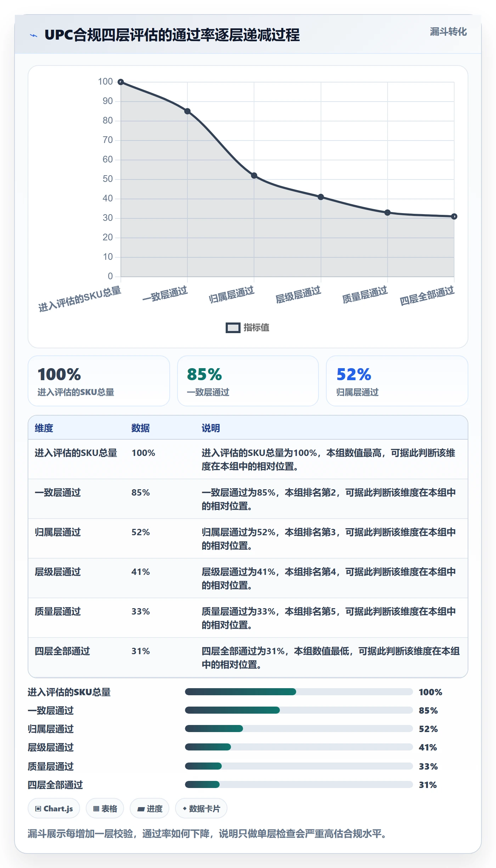Click the 质量层通过为33% description cell
496x868 pixels.
click(x=329, y=618)
